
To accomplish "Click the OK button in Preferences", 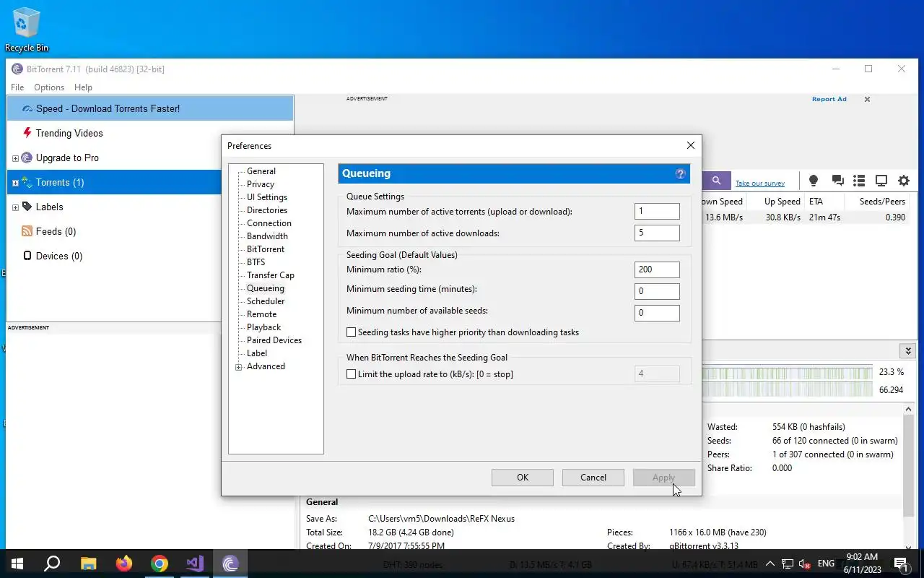I will pos(523,478).
